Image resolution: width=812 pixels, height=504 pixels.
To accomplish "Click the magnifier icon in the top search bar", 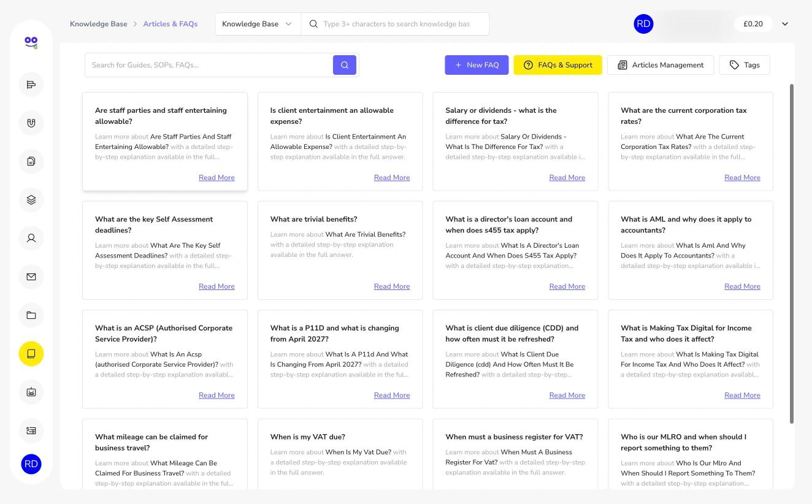I will [313, 24].
